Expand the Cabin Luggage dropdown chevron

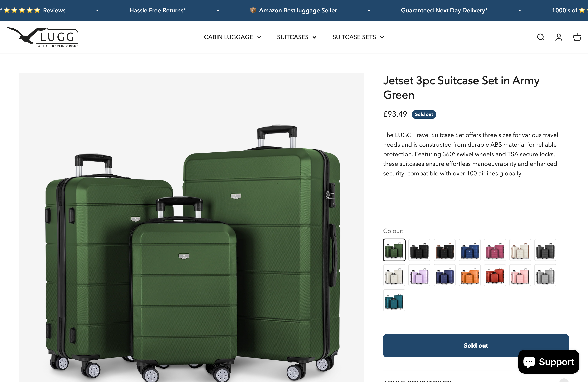tap(259, 37)
